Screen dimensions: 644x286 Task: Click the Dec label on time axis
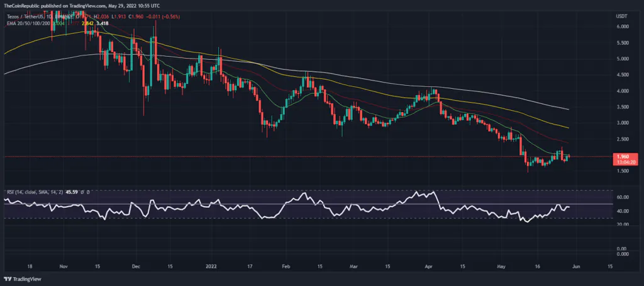pyautogui.click(x=136, y=266)
